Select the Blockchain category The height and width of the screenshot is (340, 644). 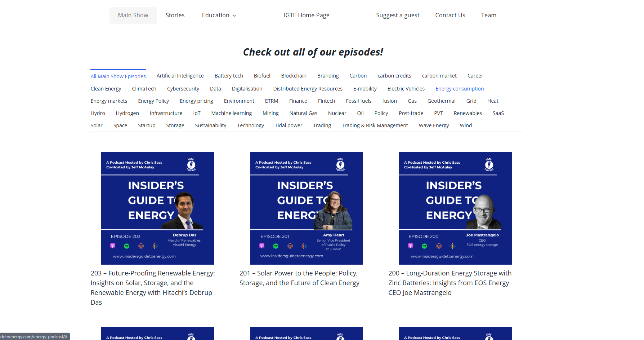294,76
